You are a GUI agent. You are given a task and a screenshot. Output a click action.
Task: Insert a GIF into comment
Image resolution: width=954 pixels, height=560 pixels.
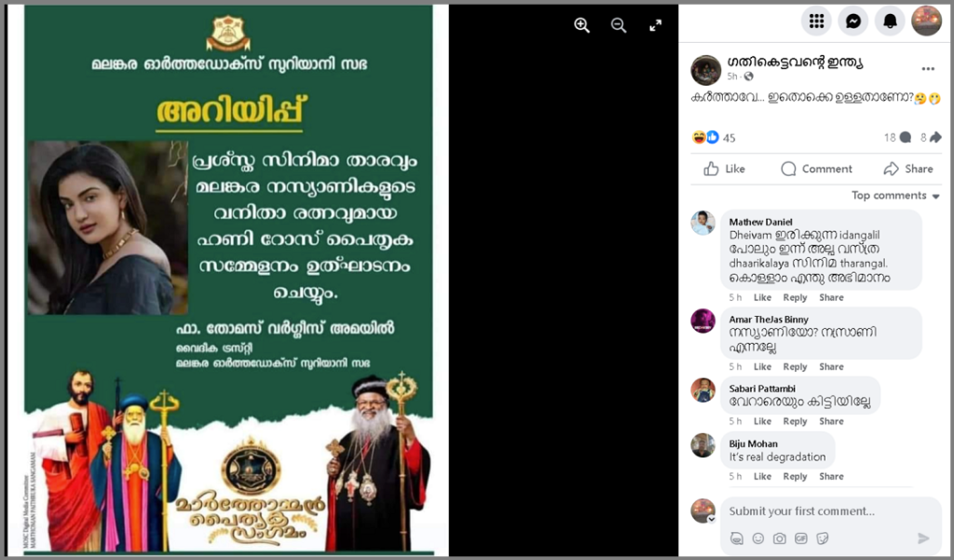(800, 538)
